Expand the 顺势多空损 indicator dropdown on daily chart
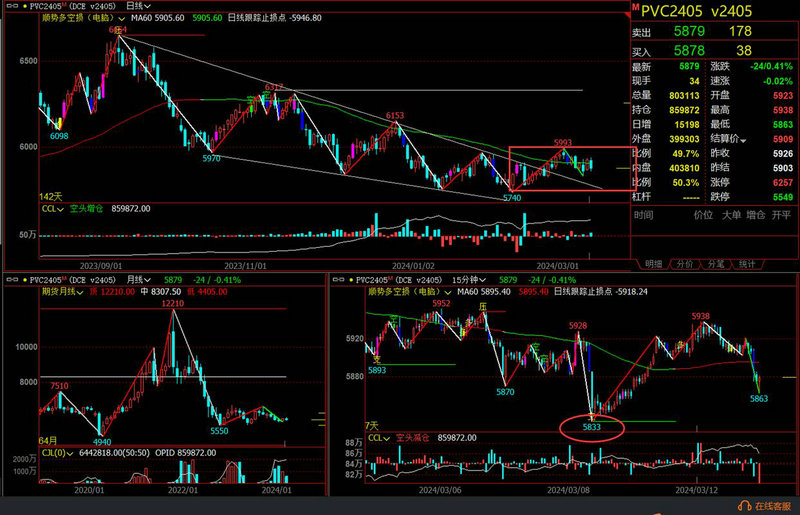 pos(122,18)
